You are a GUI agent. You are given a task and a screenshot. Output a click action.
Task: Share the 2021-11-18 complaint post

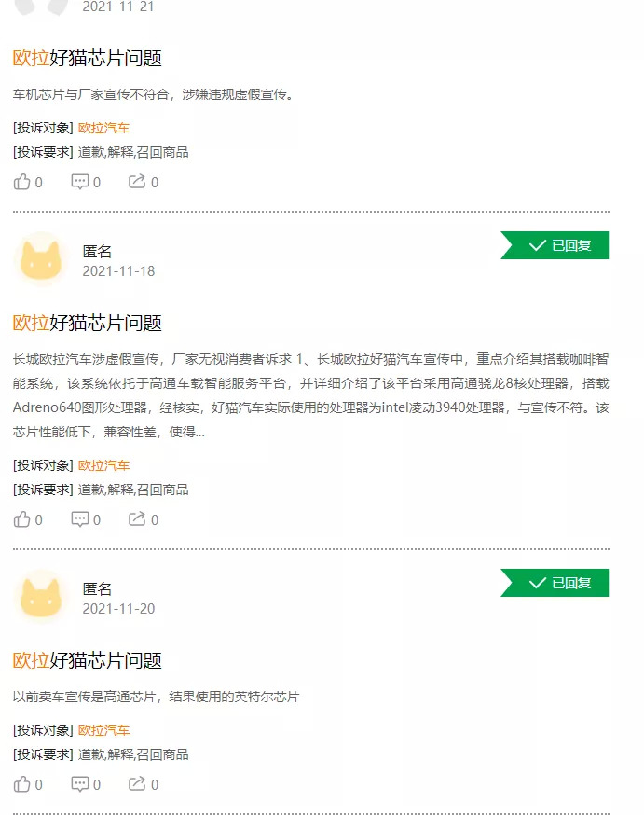click(x=137, y=519)
